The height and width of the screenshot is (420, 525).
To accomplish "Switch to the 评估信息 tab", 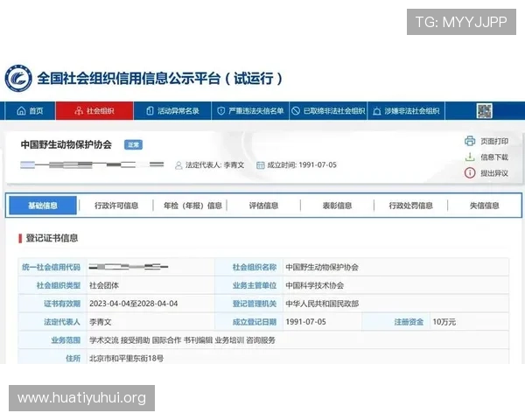I will click(x=263, y=206).
